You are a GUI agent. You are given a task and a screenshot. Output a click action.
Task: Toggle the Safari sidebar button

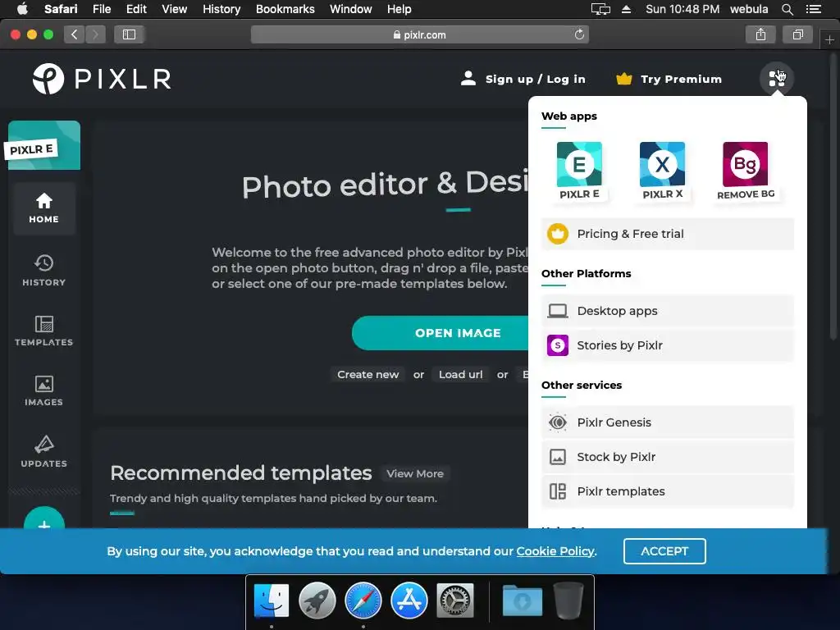tap(129, 34)
